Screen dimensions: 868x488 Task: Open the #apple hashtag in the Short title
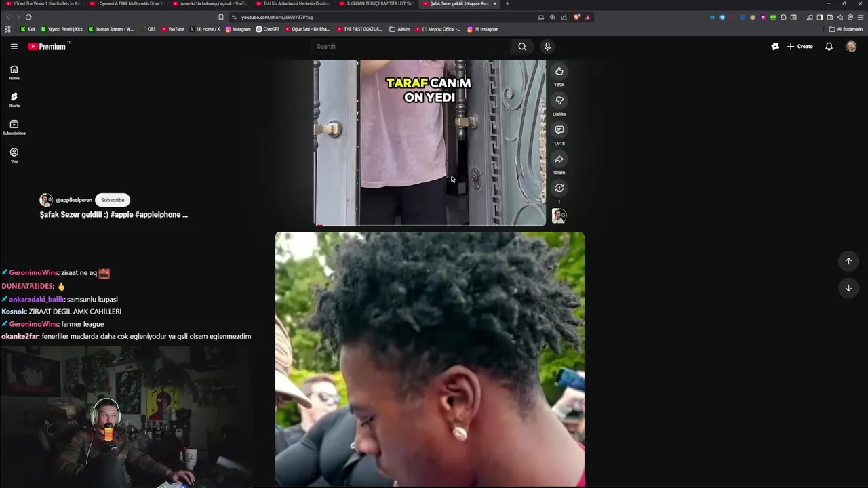click(122, 215)
